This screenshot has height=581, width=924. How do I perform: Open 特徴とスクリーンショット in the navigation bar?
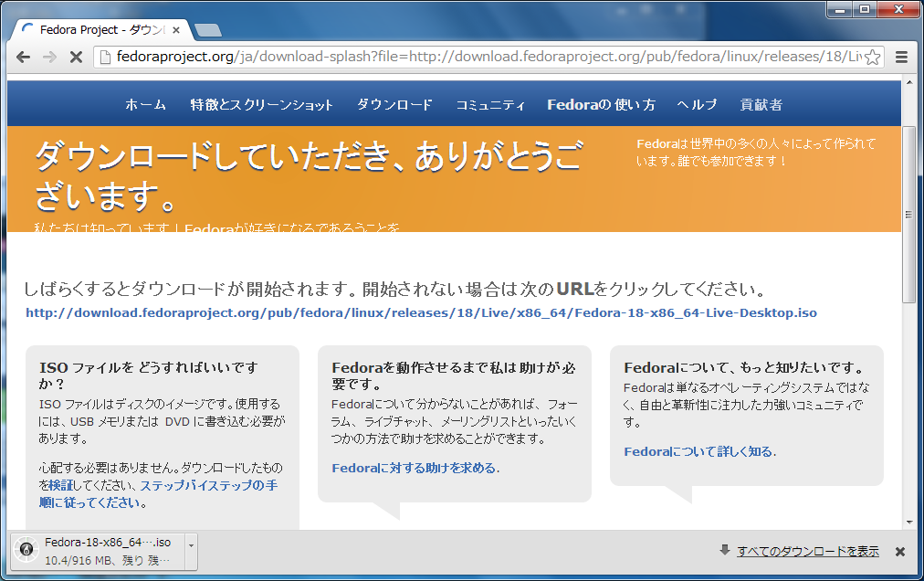pyautogui.click(x=262, y=105)
